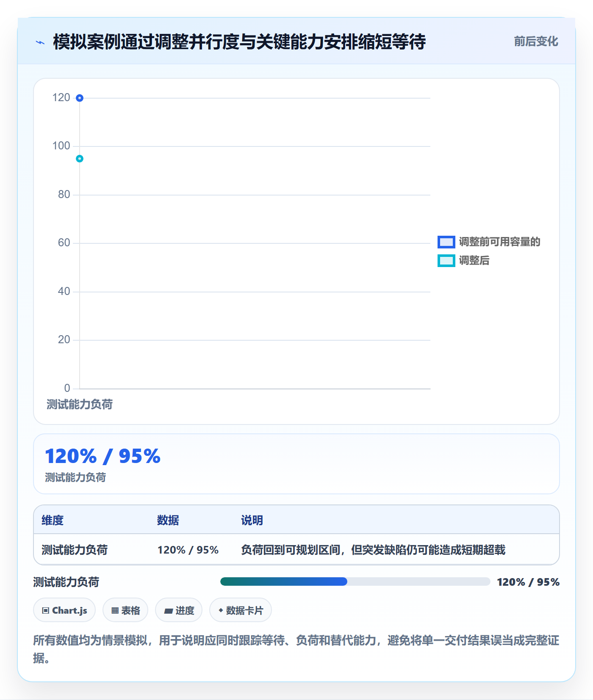Click the chart title 模拟案例通过调整并行度
This screenshot has width=593, height=700.
pyautogui.click(x=239, y=42)
